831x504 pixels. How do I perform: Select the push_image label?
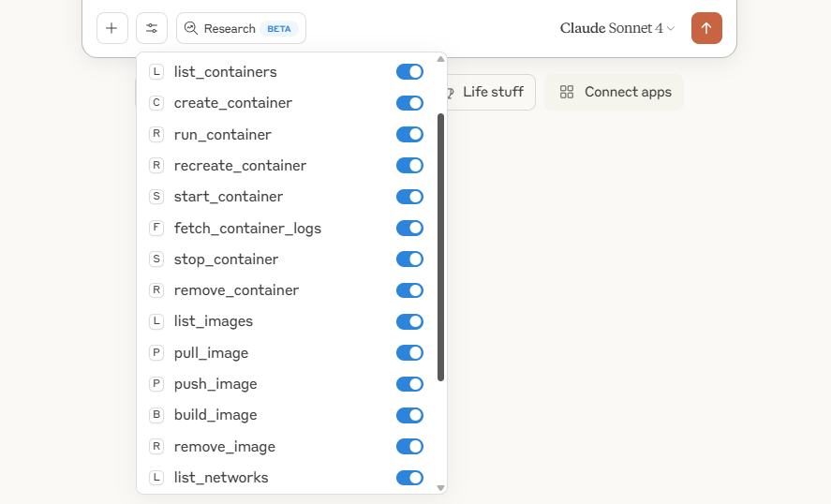[x=215, y=384]
